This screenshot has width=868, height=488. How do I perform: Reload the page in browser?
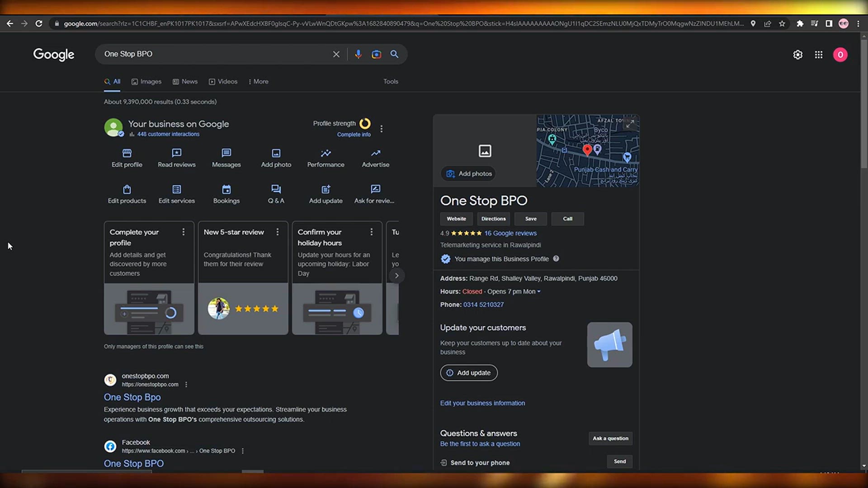point(39,23)
